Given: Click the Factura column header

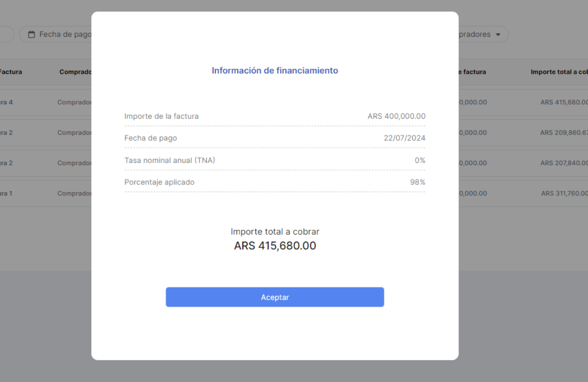Looking at the screenshot, I should tap(11, 72).
